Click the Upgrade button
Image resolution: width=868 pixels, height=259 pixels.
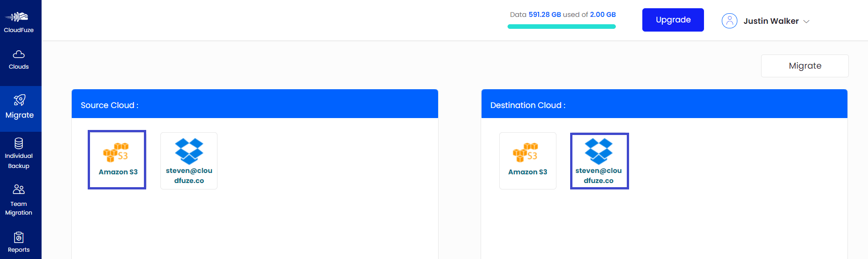[x=673, y=20]
